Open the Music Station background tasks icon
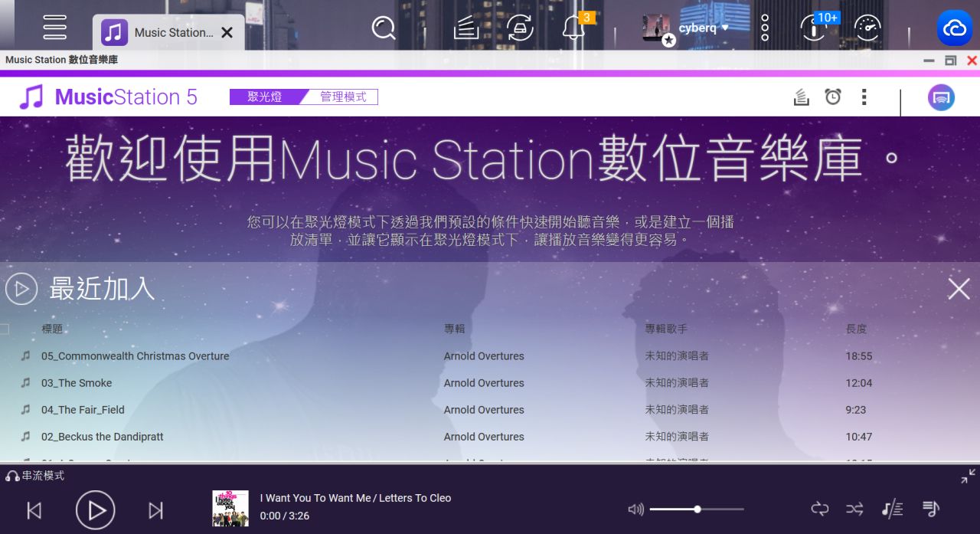The width and height of the screenshot is (980, 534). coord(802,97)
